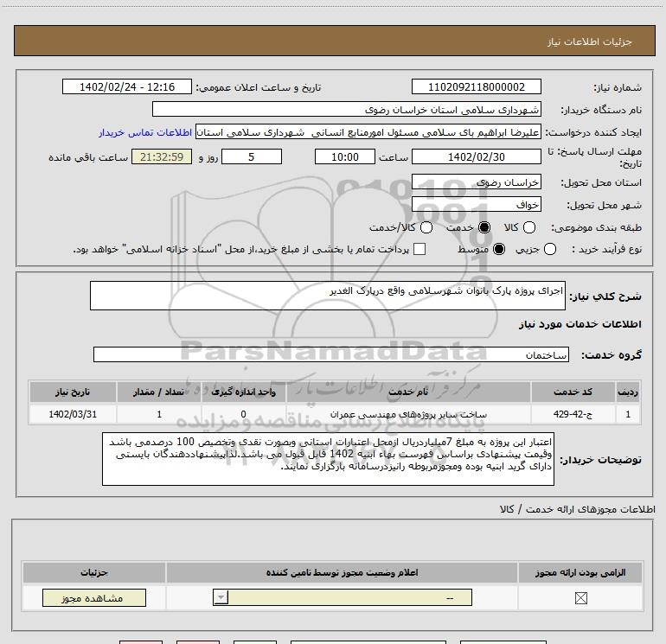
Task: Toggle the Islamic treasury payment checkbox
Action: [419, 249]
